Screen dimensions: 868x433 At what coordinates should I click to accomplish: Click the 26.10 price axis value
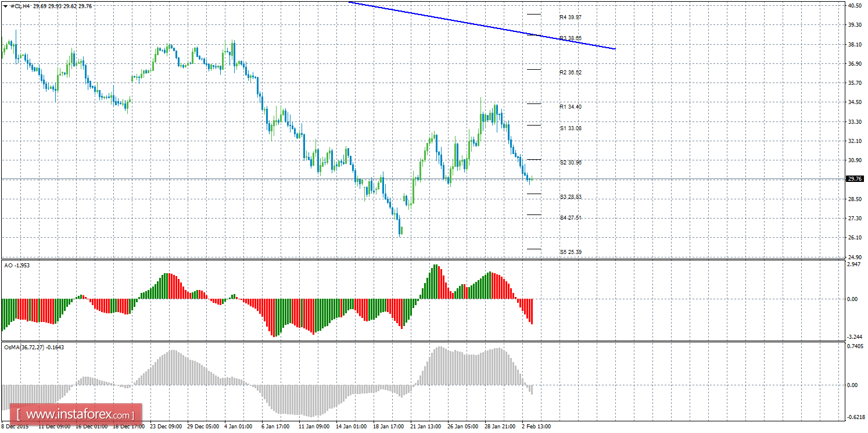pyautogui.click(x=855, y=238)
